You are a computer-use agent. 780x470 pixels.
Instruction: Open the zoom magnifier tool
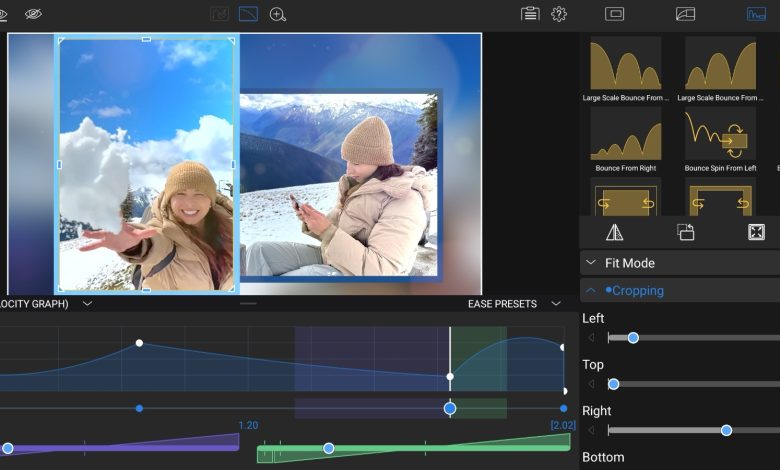(278, 14)
